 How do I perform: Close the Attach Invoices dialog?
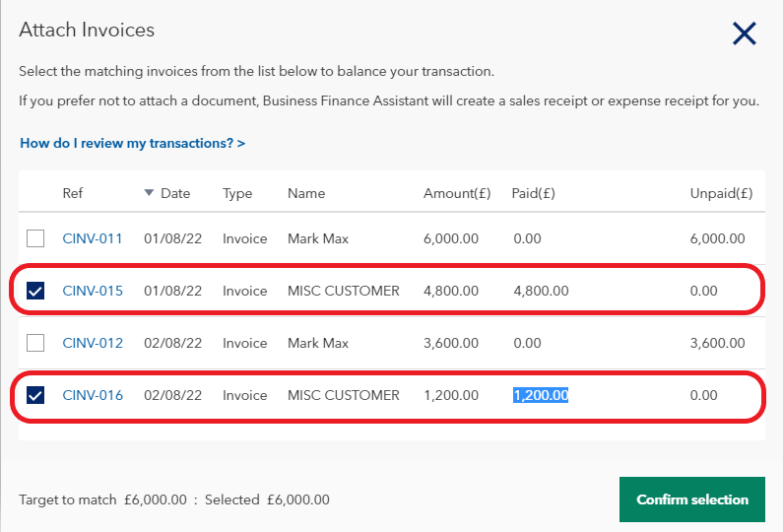coord(744,33)
